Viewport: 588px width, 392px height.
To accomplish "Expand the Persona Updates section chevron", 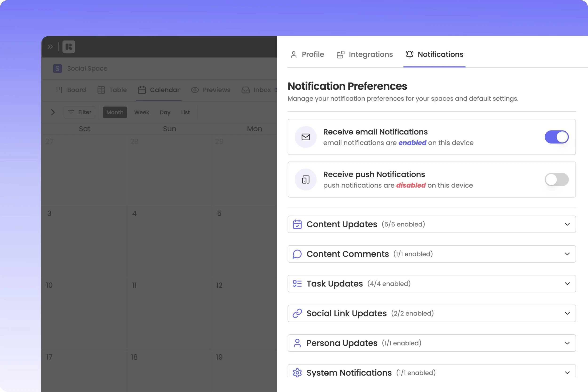I will (567, 343).
